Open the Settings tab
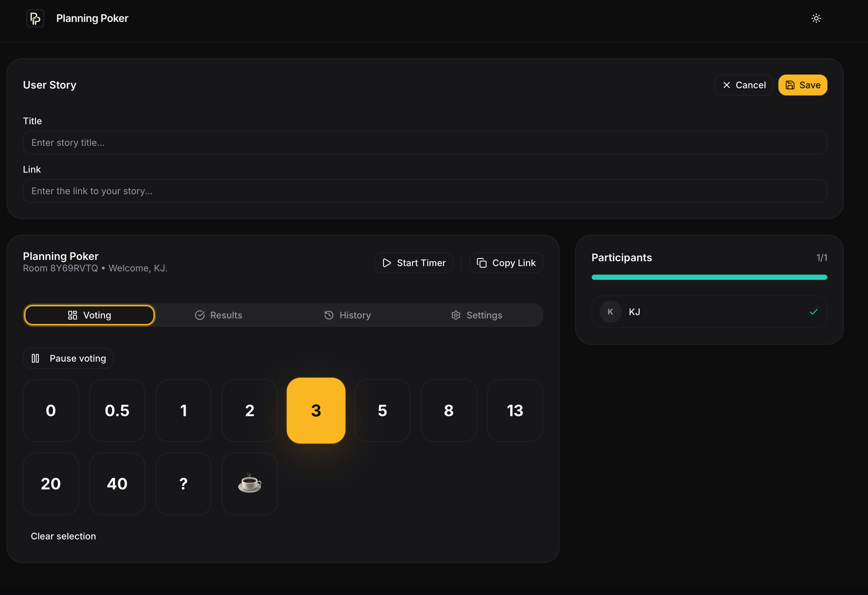This screenshot has height=595, width=868. [x=477, y=315]
